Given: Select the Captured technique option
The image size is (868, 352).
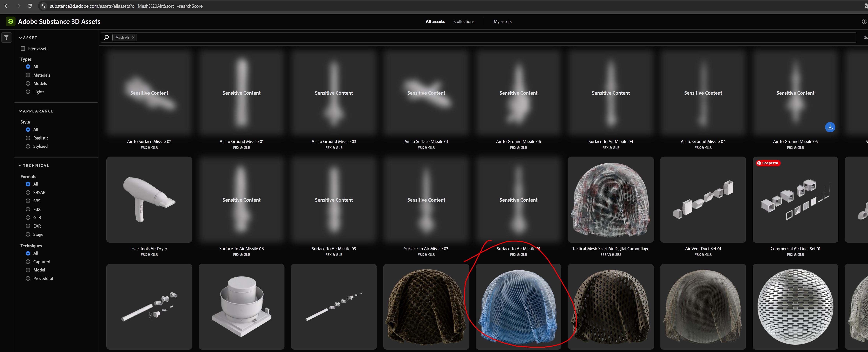Looking at the screenshot, I should click(x=28, y=262).
